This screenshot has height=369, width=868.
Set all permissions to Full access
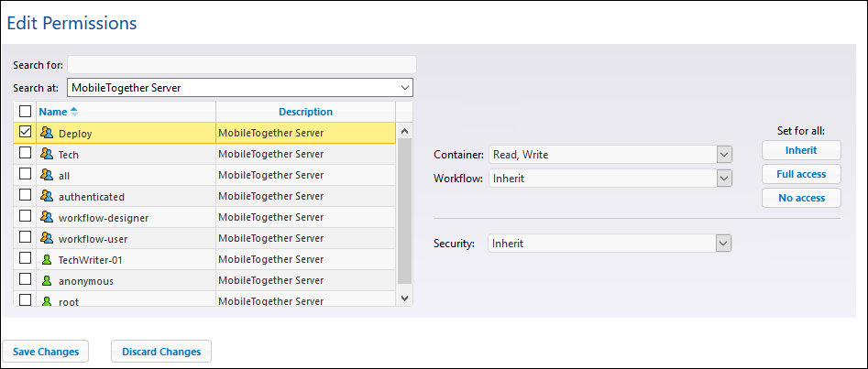coord(800,174)
